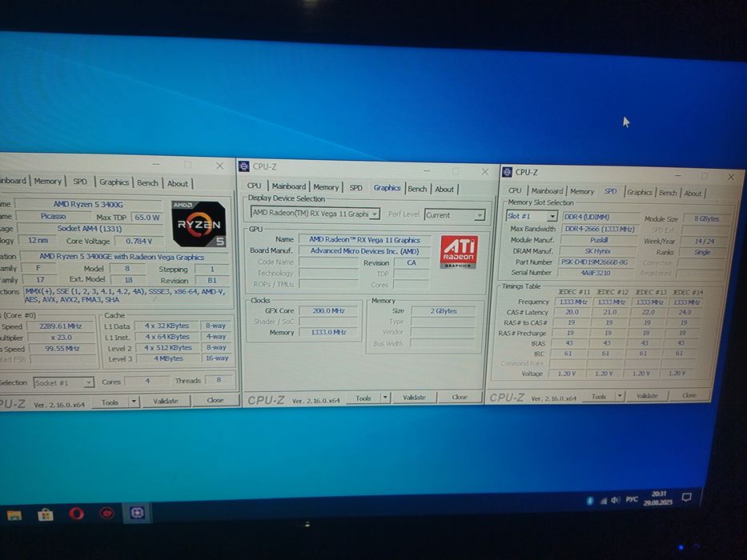Expand the Socket #1 selection dropdown

[89, 382]
